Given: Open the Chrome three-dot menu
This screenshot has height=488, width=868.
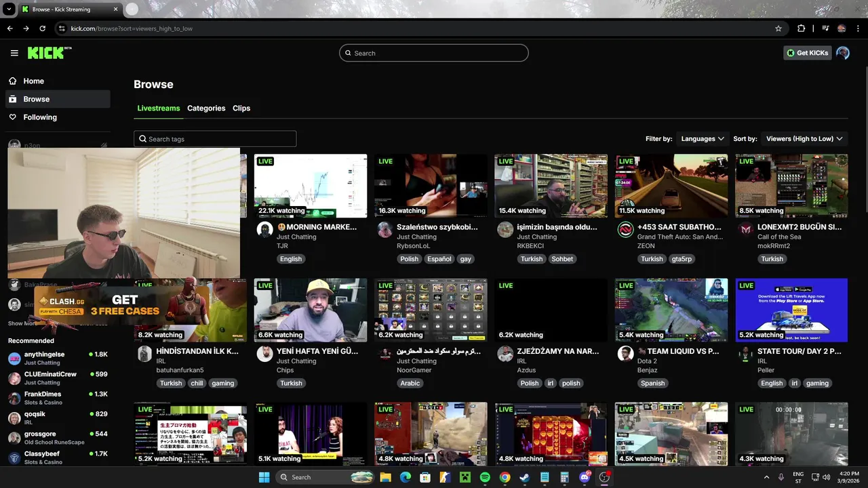Looking at the screenshot, I should pos(858,28).
